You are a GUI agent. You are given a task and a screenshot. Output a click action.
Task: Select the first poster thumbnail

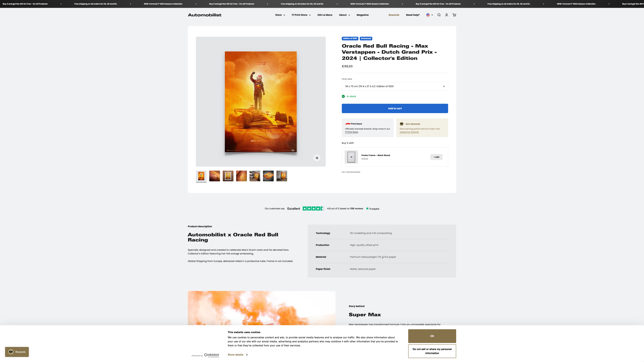tap(201, 176)
